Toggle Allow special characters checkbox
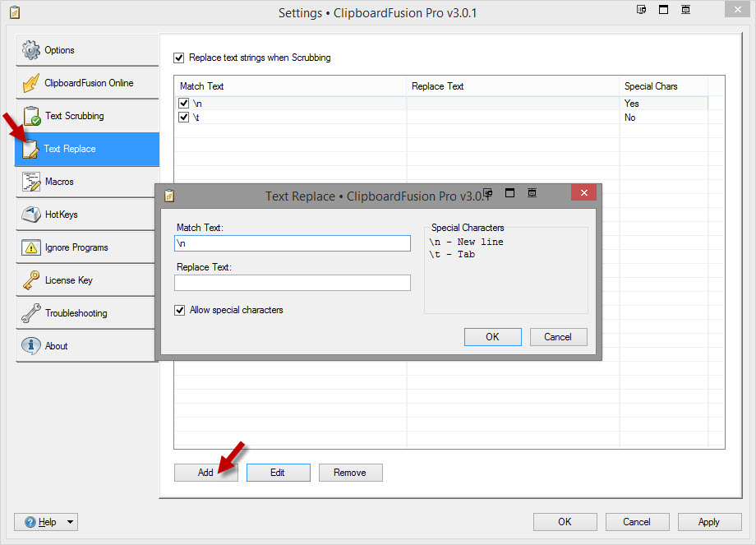 click(x=180, y=310)
